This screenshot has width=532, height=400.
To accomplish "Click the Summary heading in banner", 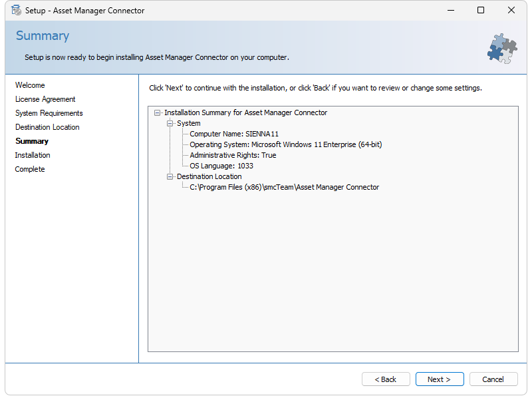I will click(43, 36).
